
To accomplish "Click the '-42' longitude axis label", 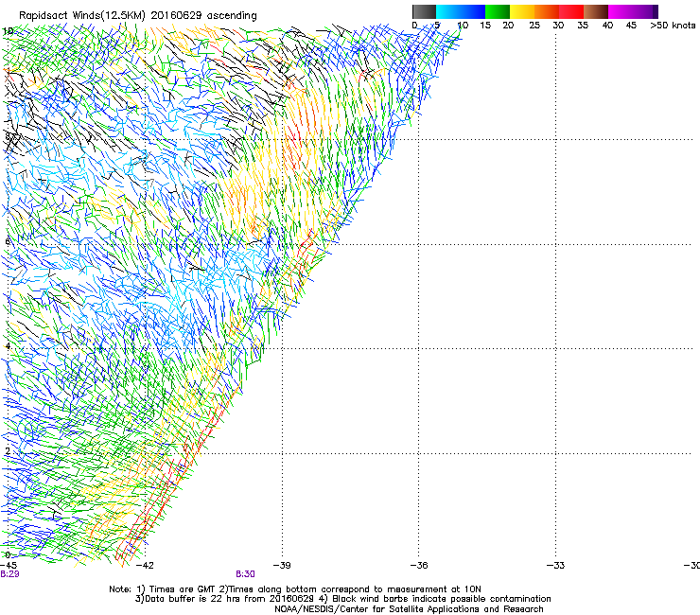I will tap(145, 566).
